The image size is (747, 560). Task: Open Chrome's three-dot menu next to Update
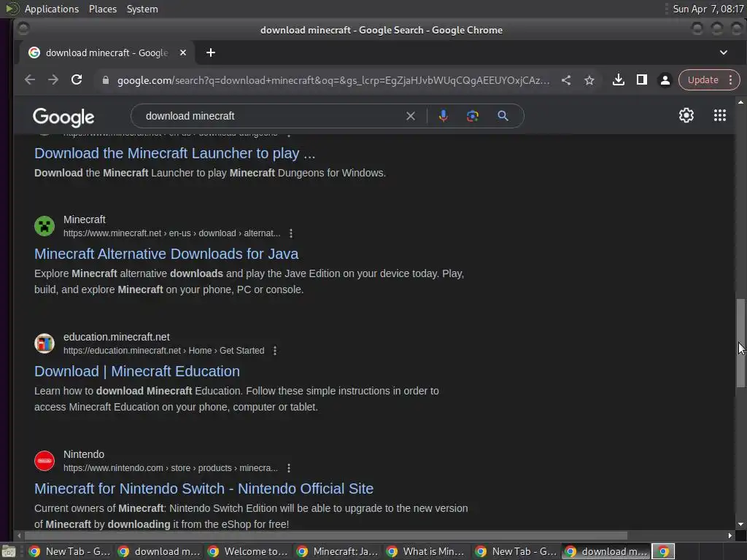point(730,80)
